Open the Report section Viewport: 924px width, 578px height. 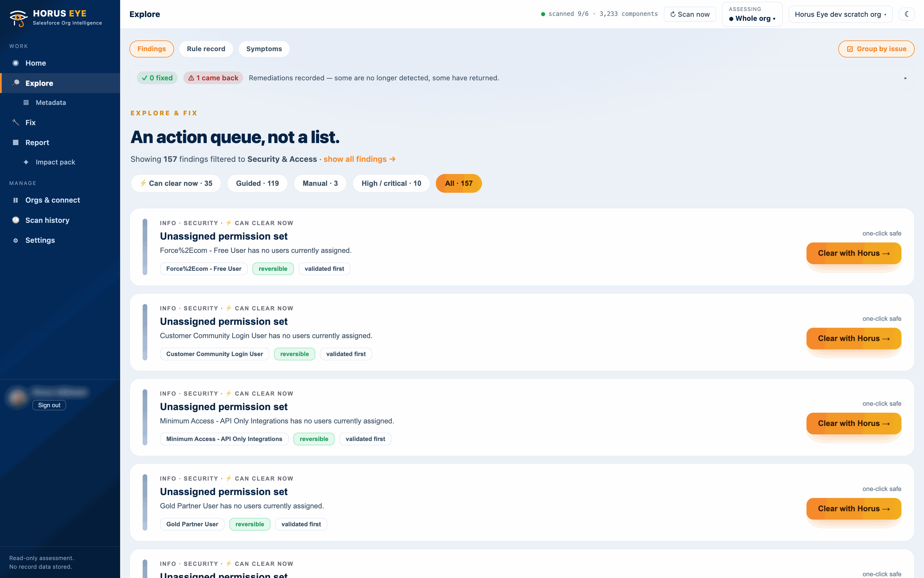pos(60,142)
